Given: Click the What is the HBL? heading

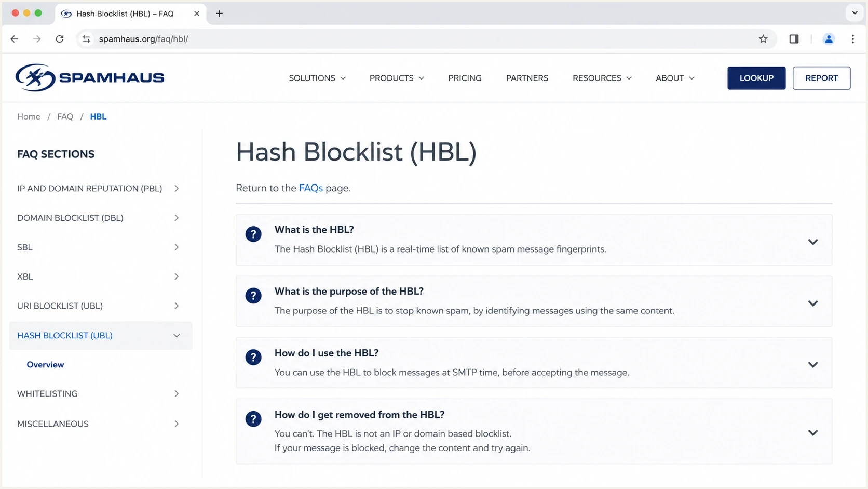Looking at the screenshot, I should (314, 230).
